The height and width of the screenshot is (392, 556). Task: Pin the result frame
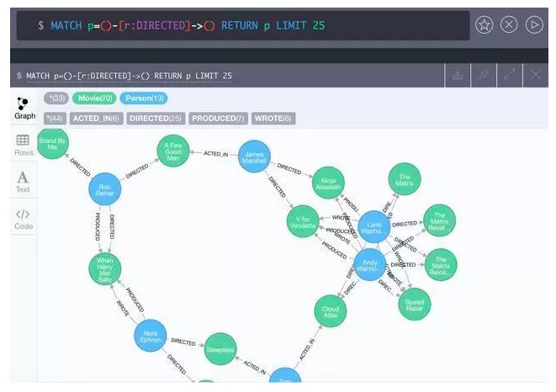coord(484,75)
